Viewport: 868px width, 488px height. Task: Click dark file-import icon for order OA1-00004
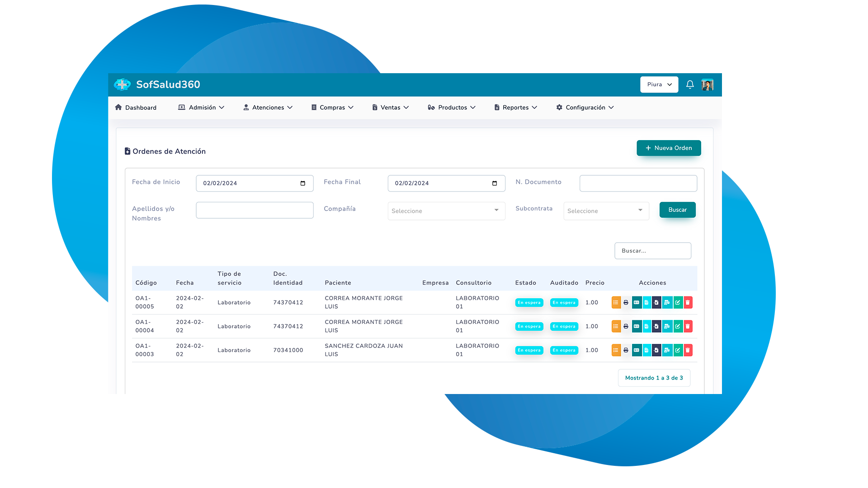[656, 326]
